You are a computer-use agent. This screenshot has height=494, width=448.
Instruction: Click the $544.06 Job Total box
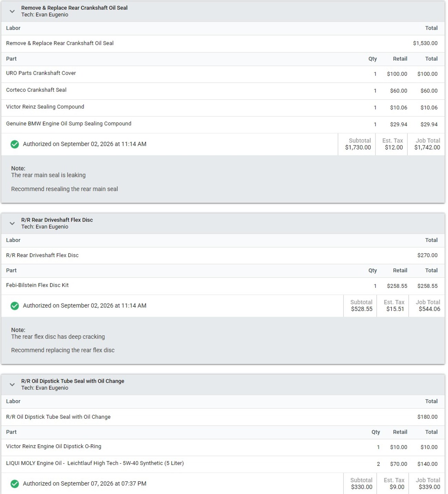tap(427, 306)
